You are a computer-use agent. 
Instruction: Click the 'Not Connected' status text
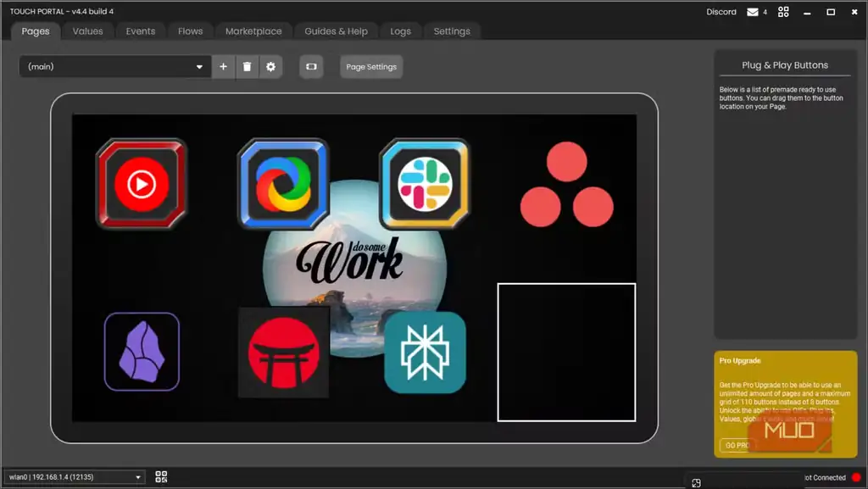pos(825,477)
